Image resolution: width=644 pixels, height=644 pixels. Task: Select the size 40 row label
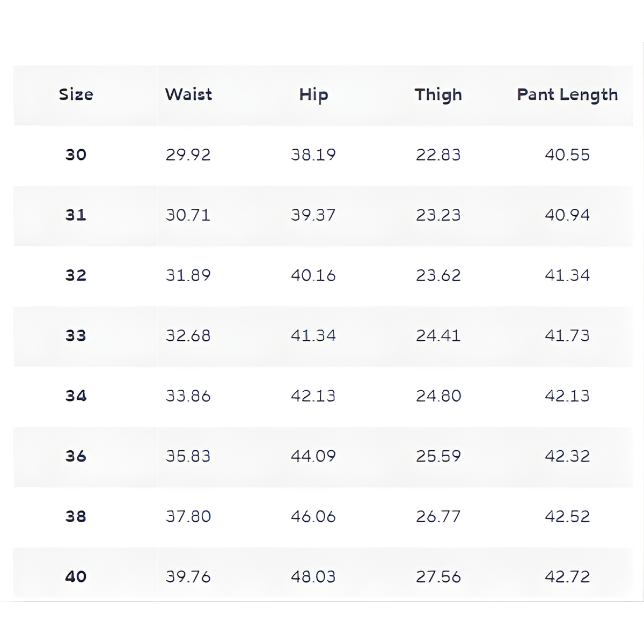(76, 577)
